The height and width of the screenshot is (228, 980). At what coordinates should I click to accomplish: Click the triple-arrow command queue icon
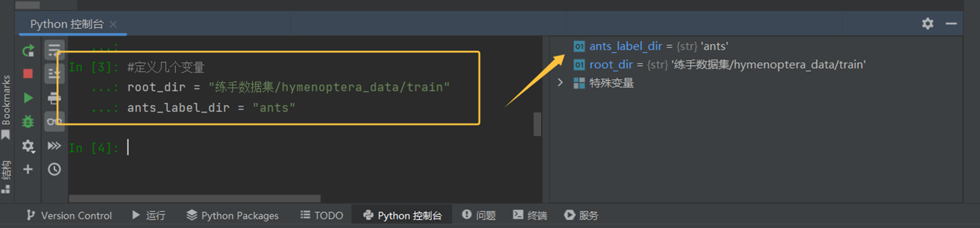point(54,146)
